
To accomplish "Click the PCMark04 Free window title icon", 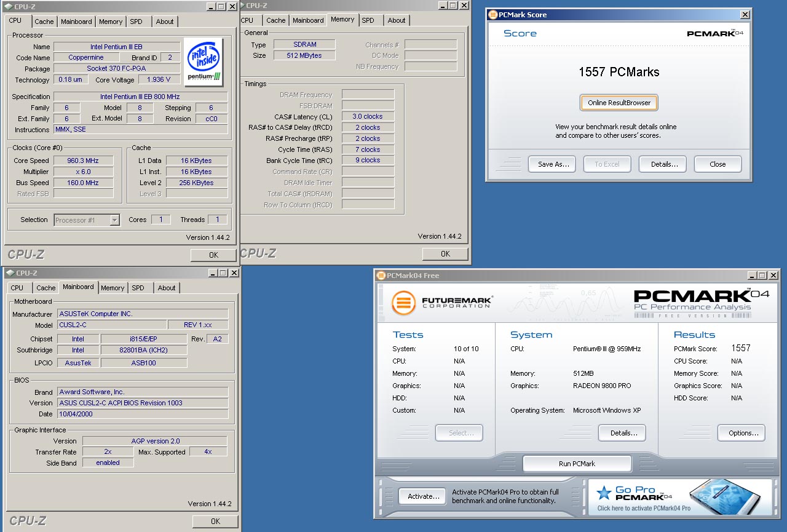I will click(381, 276).
